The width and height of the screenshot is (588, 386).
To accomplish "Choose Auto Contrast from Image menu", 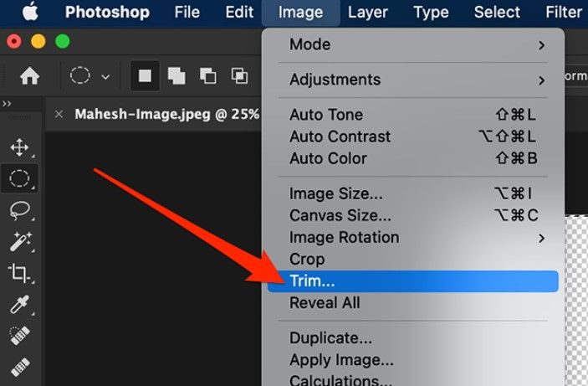I will pyautogui.click(x=413, y=136).
